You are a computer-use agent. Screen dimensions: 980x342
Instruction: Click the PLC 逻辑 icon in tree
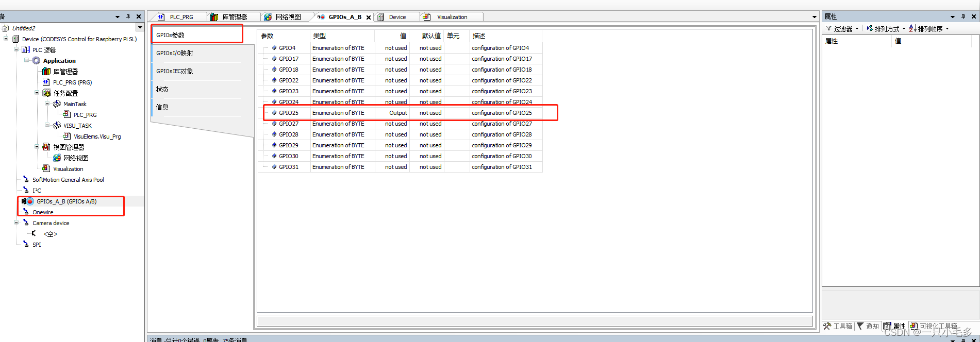pyautogui.click(x=26, y=49)
